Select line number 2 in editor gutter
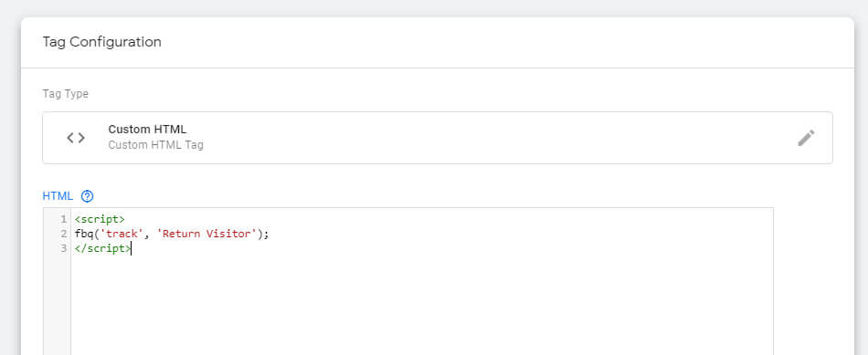Viewport: 868px width, 355px height. point(64,234)
